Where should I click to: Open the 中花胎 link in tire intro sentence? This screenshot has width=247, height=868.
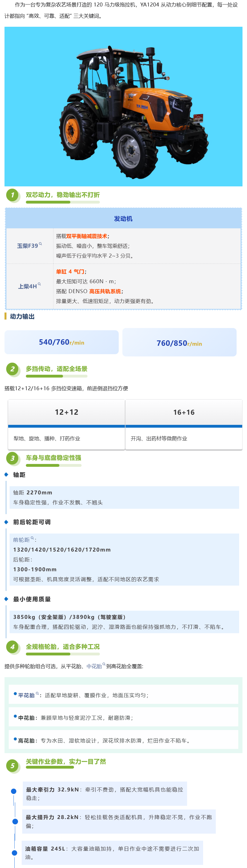[96, 666]
